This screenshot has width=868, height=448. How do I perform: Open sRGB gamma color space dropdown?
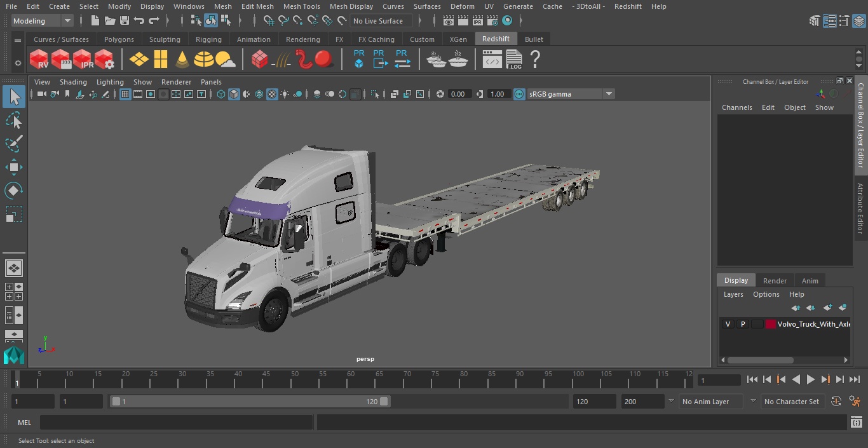(x=570, y=94)
